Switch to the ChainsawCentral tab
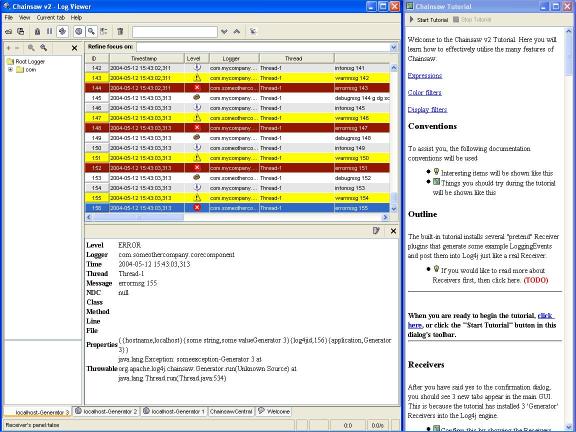Screen dimensions: 576x432 [x=231, y=411]
